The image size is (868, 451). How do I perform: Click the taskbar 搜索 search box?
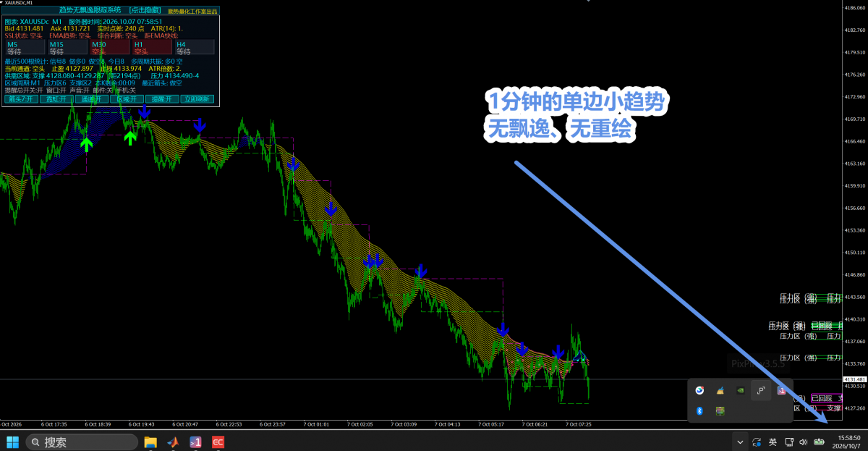click(82, 442)
